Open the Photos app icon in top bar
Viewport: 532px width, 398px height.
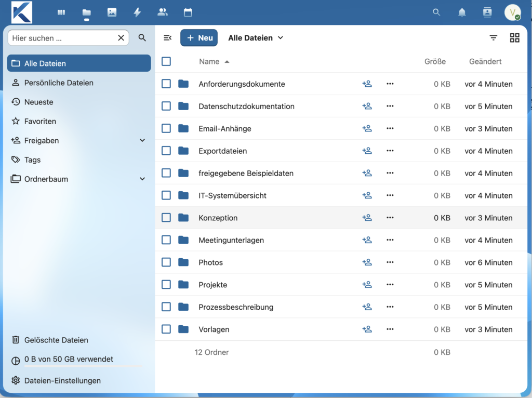(112, 12)
